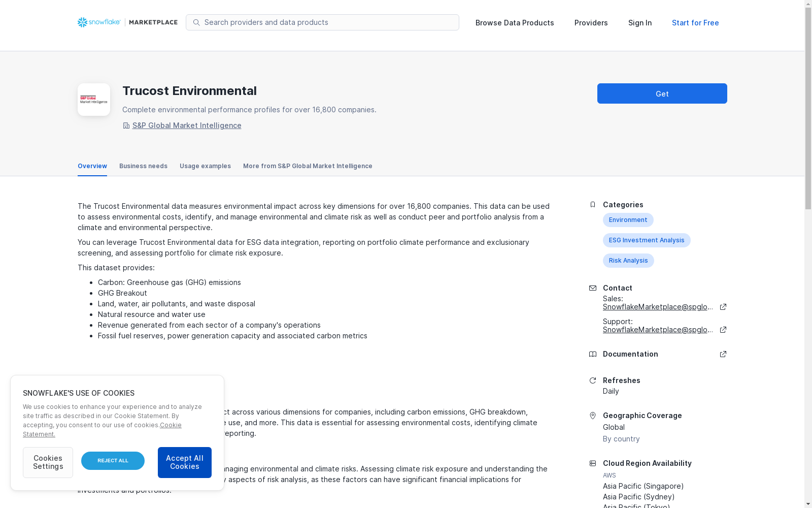Click Accept All Cookies button

185,462
